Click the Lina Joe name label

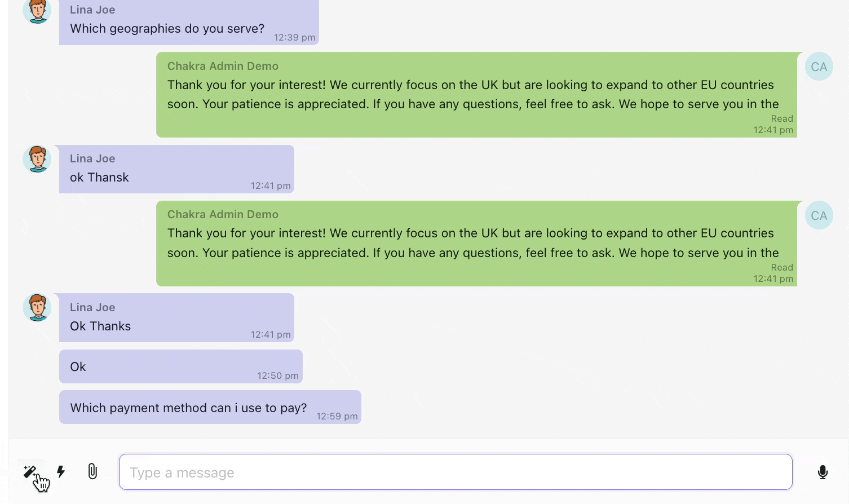click(92, 10)
